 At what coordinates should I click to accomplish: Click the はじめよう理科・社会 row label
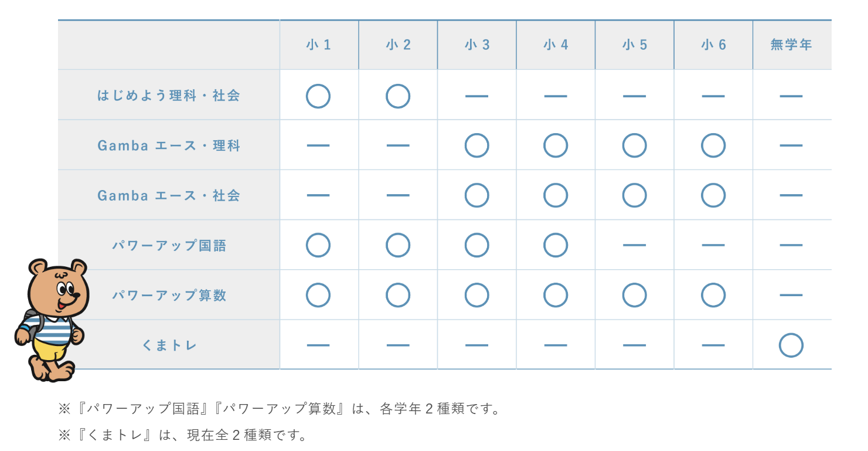coord(169,96)
